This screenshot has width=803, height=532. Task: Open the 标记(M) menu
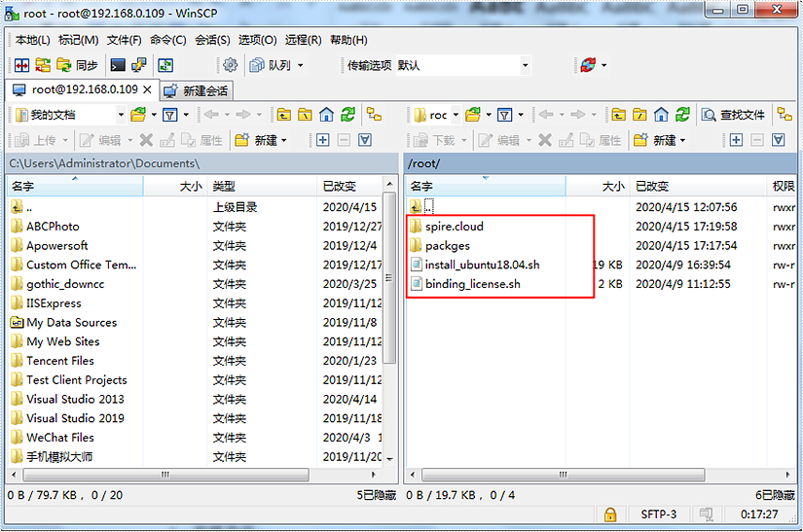click(79, 40)
